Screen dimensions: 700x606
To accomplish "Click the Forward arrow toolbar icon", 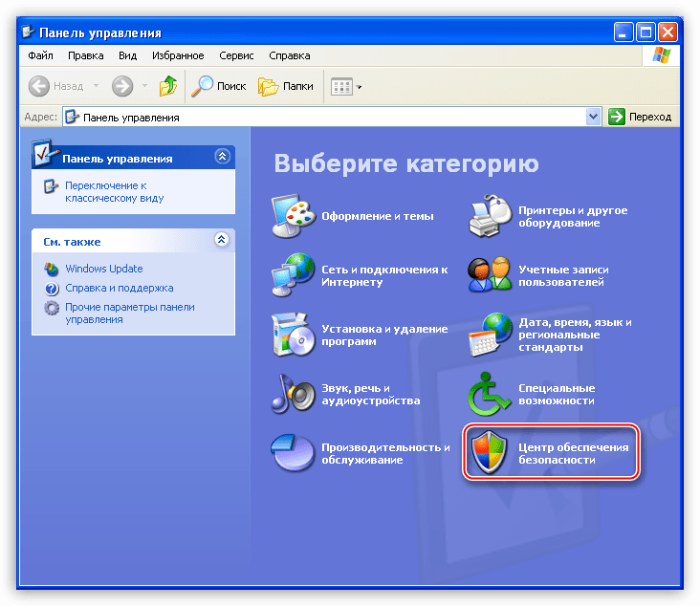I will pyautogui.click(x=122, y=86).
